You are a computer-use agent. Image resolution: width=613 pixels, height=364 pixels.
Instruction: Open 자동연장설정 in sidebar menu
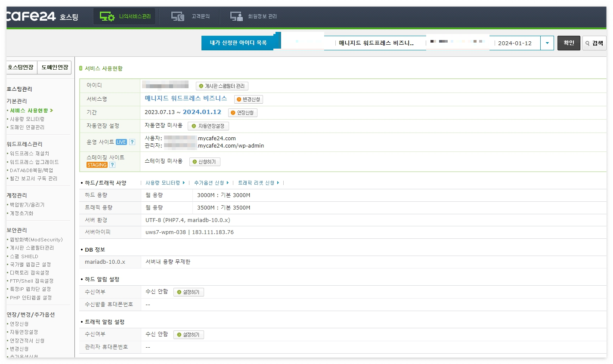pyautogui.click(x=24, y=332)
